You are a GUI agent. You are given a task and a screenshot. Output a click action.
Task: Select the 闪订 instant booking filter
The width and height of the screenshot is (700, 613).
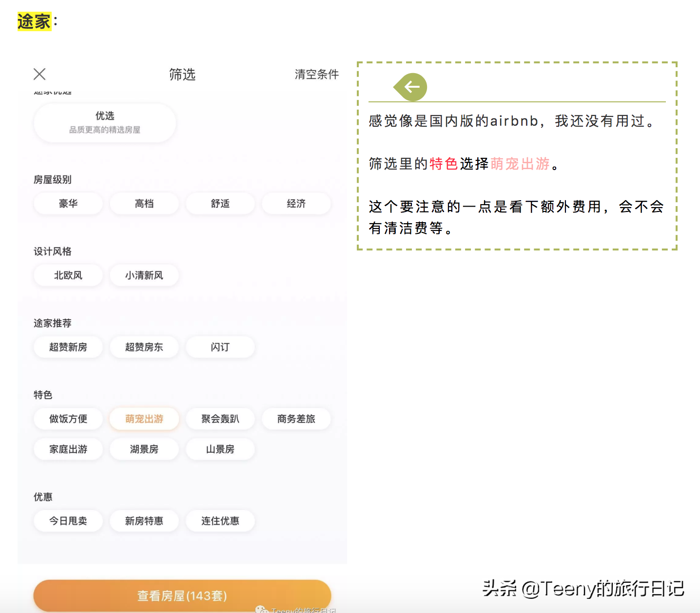[220, 347]
